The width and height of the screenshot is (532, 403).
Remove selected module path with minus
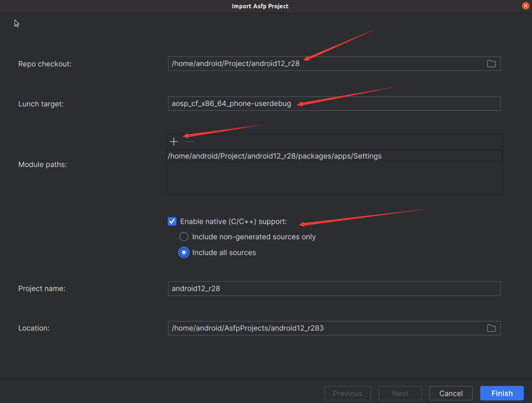click(x=189, y=142)
